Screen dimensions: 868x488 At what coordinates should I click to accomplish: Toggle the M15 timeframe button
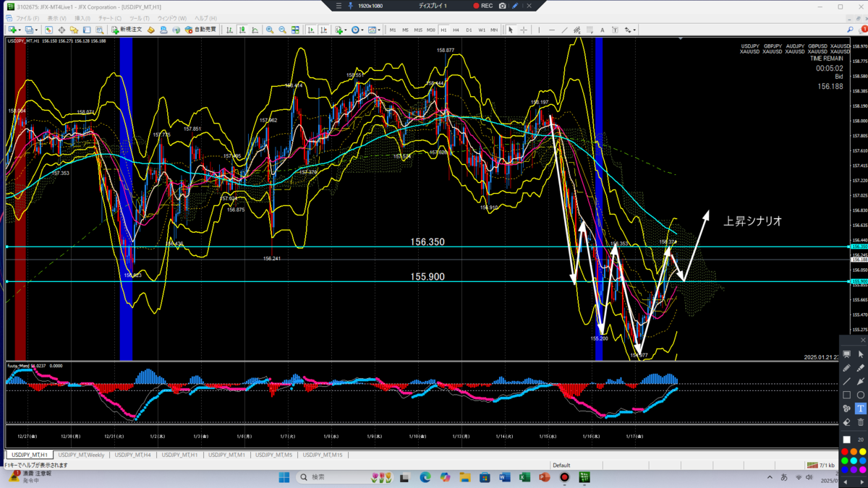(418, 30)
